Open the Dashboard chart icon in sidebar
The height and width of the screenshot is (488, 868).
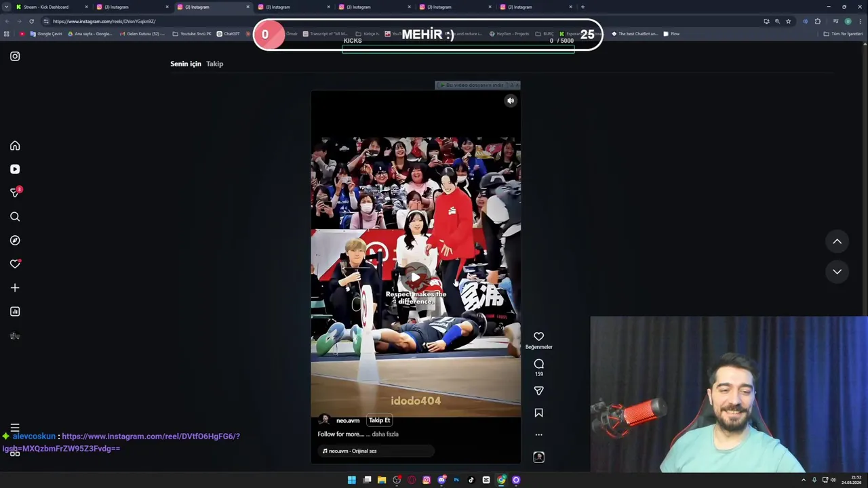(x=15, y=312)
